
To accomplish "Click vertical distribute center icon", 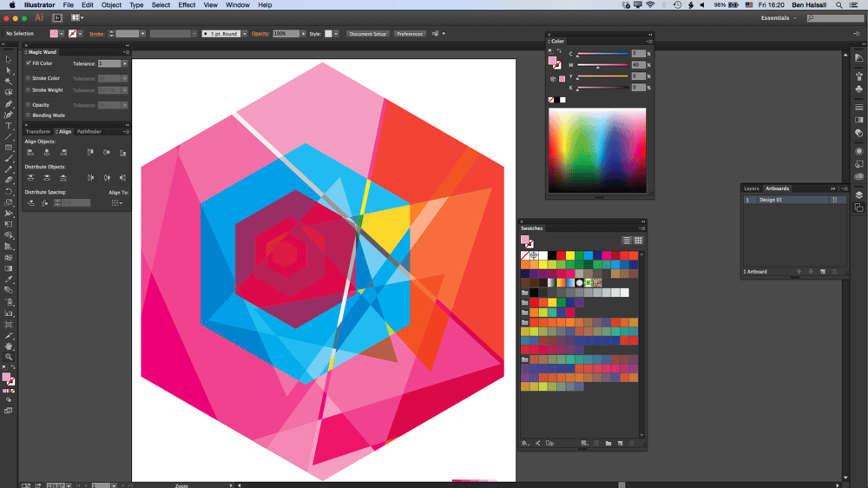I will click(47, 178).
